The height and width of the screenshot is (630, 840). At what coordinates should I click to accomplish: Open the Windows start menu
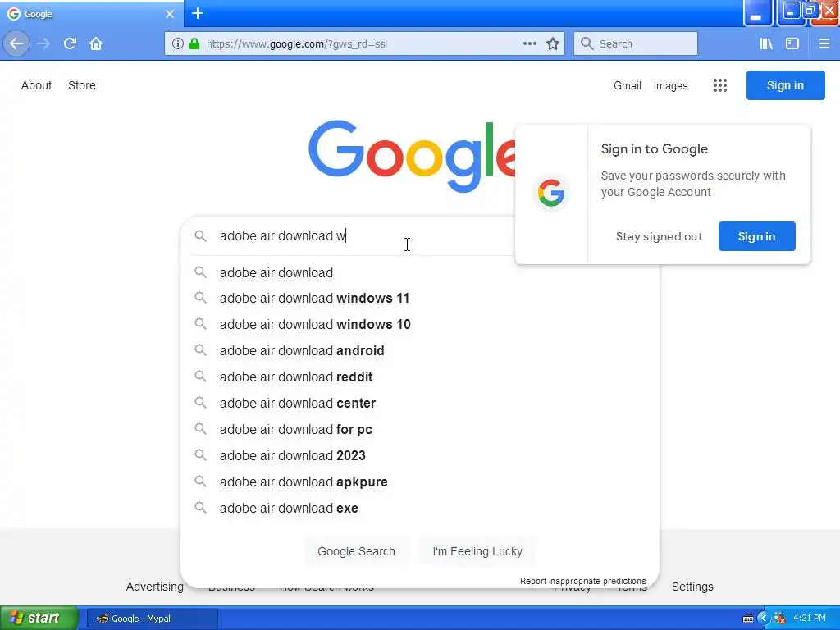point(39,619)
